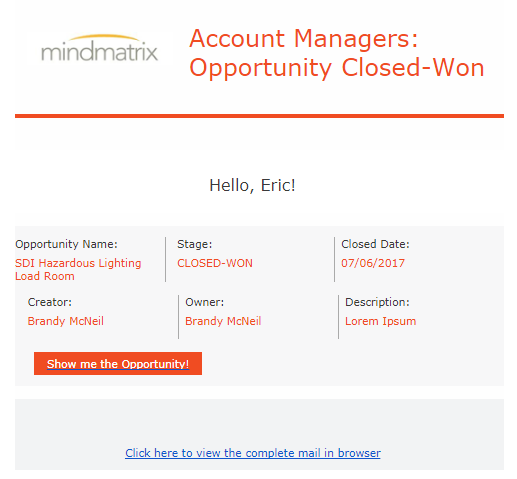This screenshot has width=517, height=479.
Task: Click the 07/06/2017 closed date value
Action: (373, 263)
